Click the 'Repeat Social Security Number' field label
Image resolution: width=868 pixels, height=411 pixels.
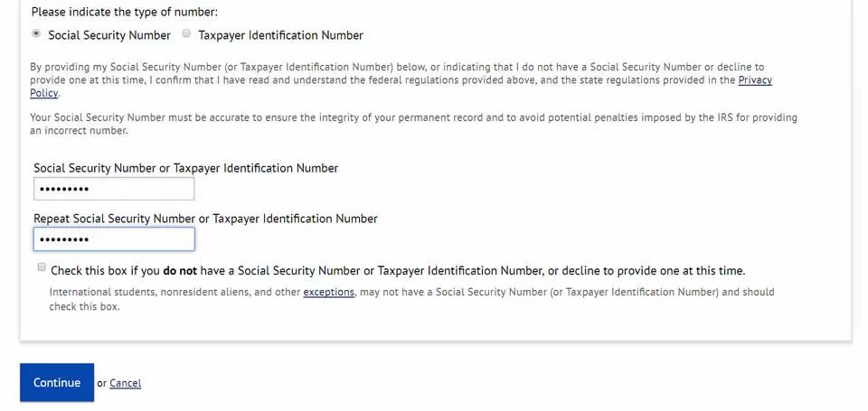205,219
